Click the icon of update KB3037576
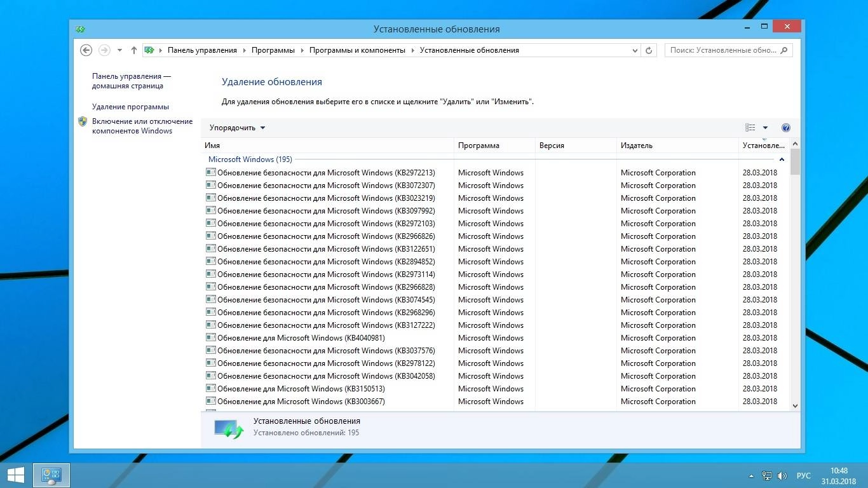Viewport: 868px width, 488px height. (211, 350)
